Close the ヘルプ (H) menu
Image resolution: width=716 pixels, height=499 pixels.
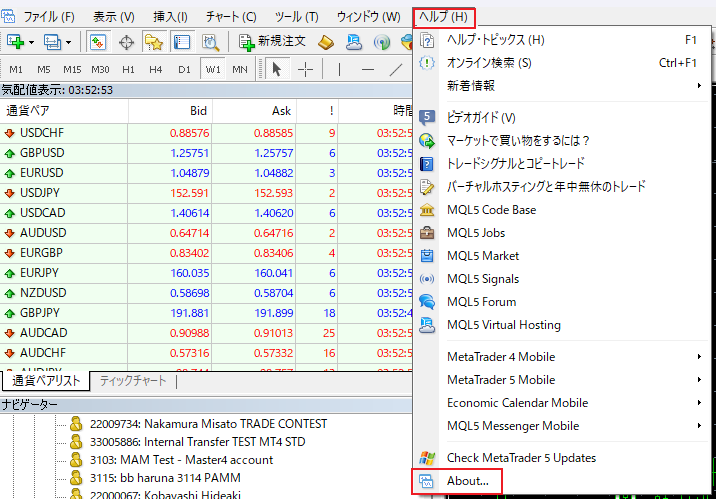tap(443, 17)
